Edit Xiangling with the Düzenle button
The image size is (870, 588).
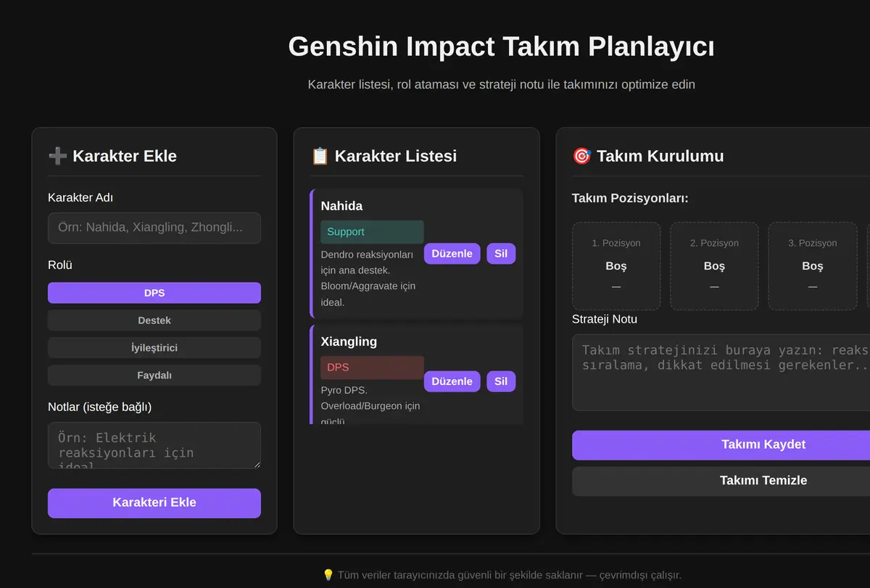452,381
